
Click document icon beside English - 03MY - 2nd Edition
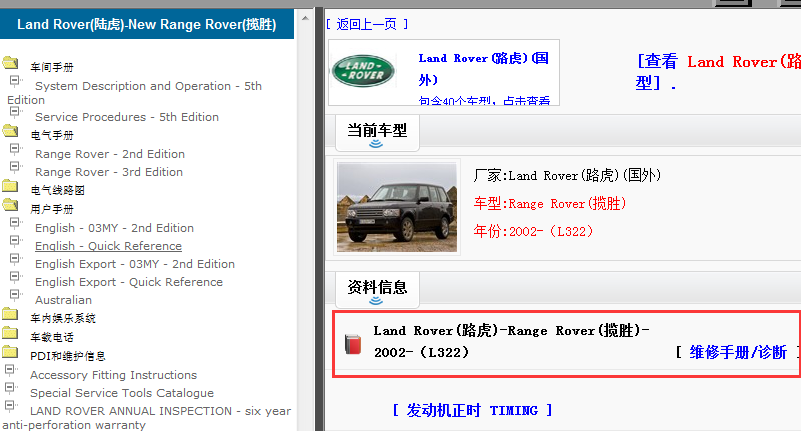(x=15, y=223)
